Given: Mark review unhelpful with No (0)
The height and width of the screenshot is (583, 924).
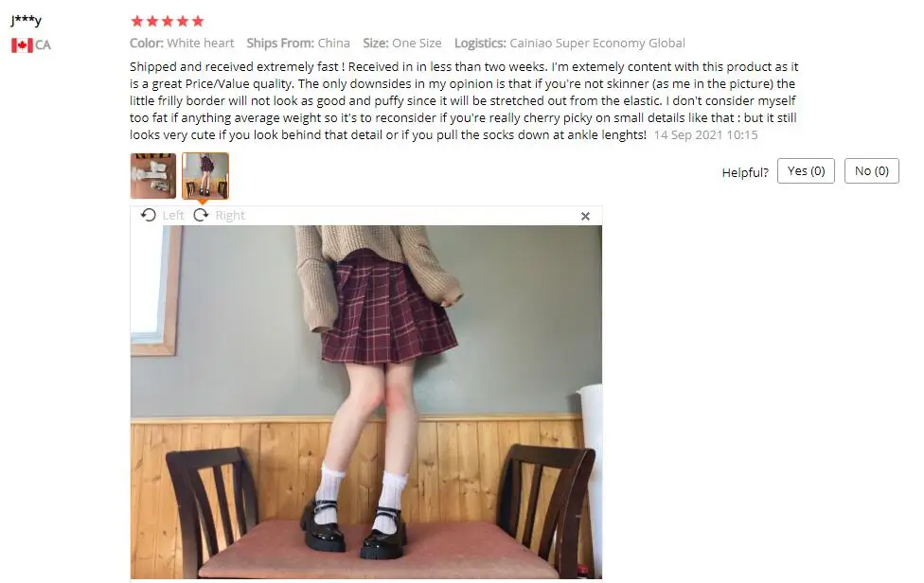Looking at the screenshot, I should tap(872, 170).
